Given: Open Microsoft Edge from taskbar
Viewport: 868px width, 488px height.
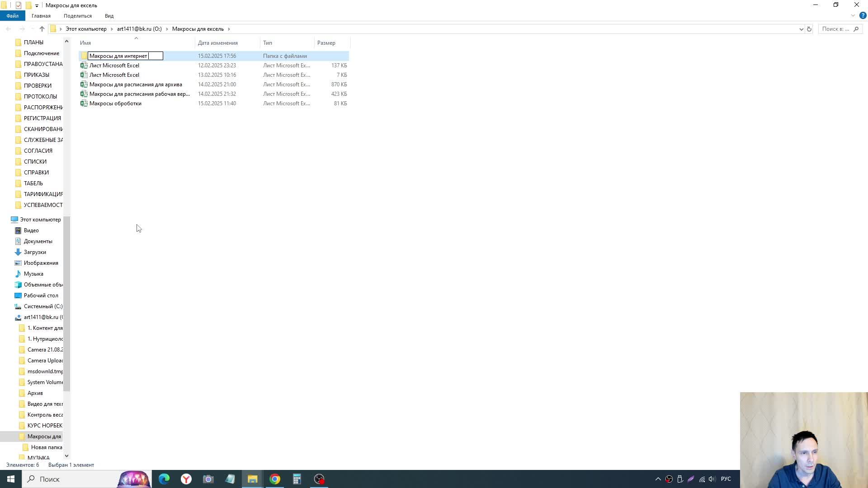Looking at the screenshot, I should (164, 479).
